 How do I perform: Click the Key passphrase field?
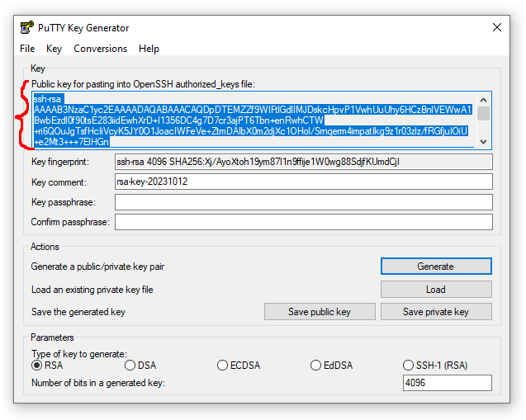(x=303, y=202)
